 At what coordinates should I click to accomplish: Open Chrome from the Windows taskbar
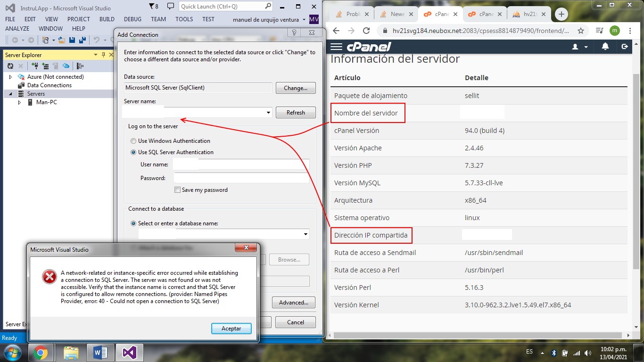point(41,353)
